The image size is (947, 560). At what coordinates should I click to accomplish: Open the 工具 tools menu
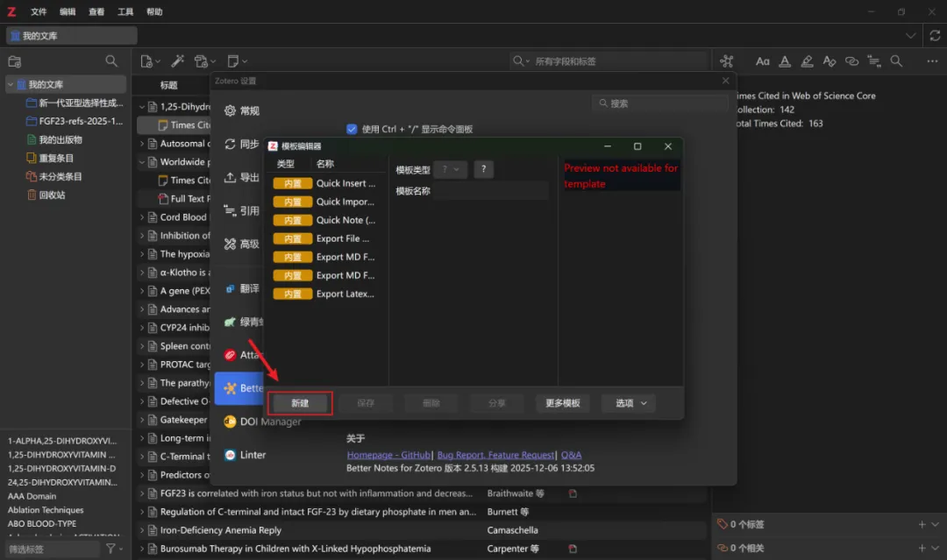click(x=125, y=11)
